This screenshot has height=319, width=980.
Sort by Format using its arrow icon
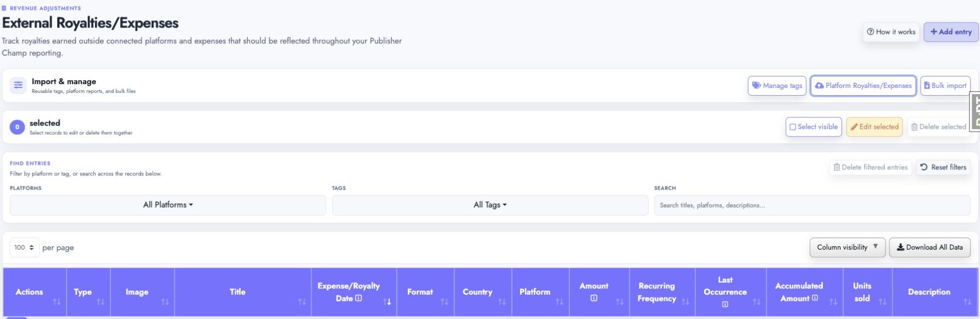pos(445,302)
